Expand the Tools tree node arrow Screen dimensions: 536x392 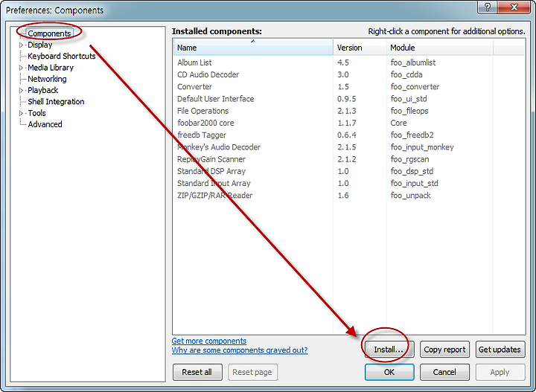[x=21, y=113]
